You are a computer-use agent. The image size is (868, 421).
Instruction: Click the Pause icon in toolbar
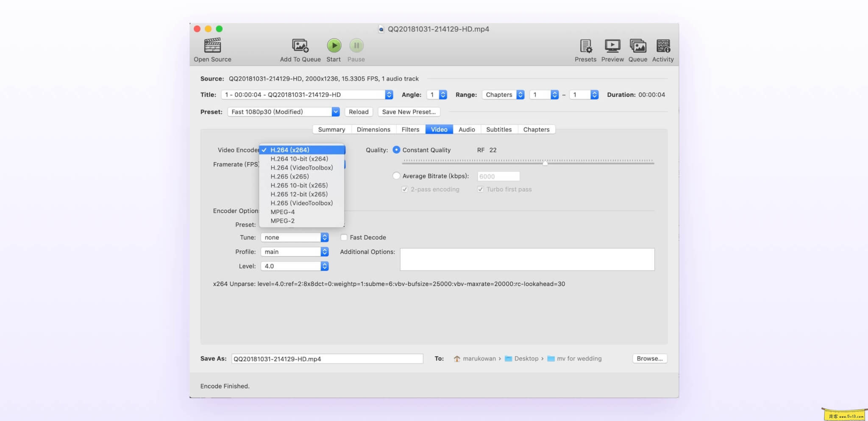click(356, 46)
